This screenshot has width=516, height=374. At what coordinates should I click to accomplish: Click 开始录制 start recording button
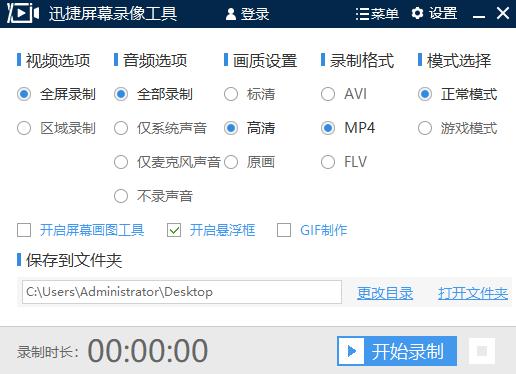coord(397,351)
